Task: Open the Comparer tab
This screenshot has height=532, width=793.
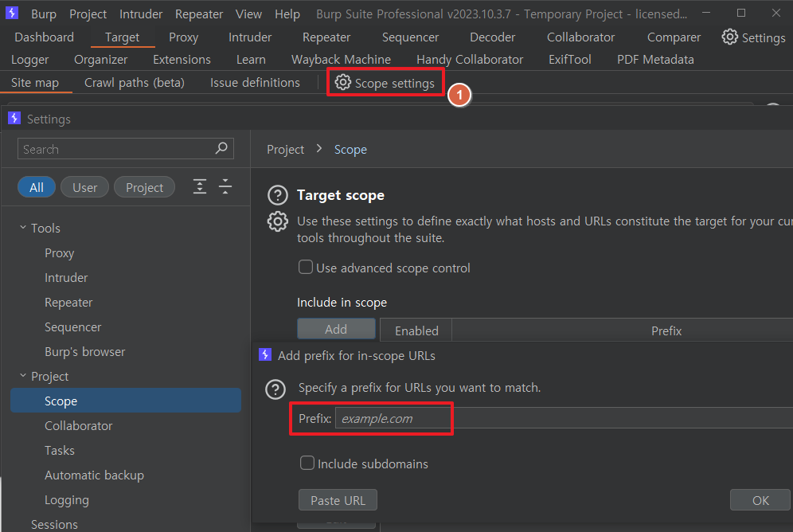Action: [x=674, y=37]
